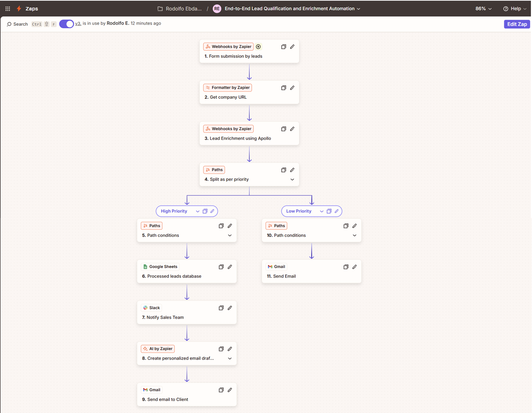The height and width of the screenshot is (413, 532).
Task: Duplicate step 4 Split as per priority
Action: 284,170
